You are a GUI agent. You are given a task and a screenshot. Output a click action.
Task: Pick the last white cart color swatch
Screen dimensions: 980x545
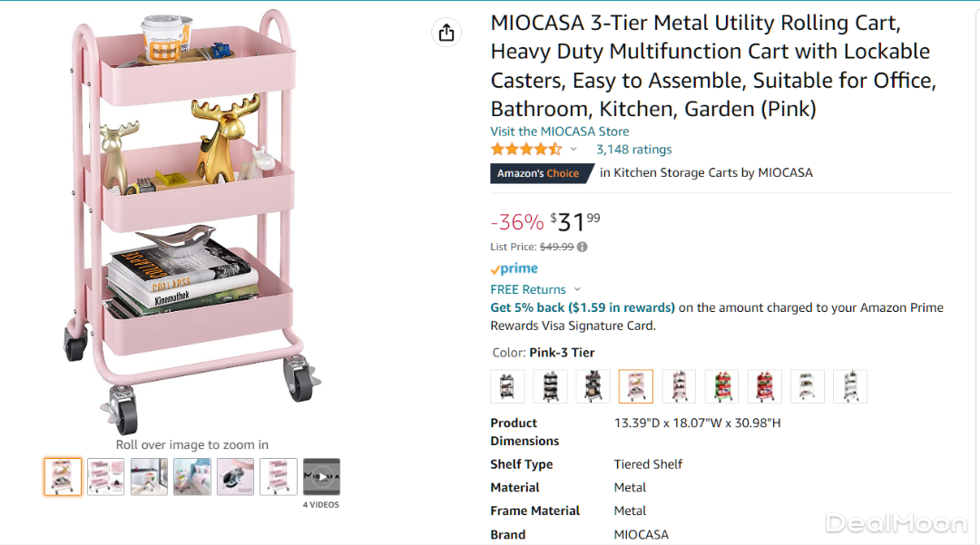click(x=850, y=386)
